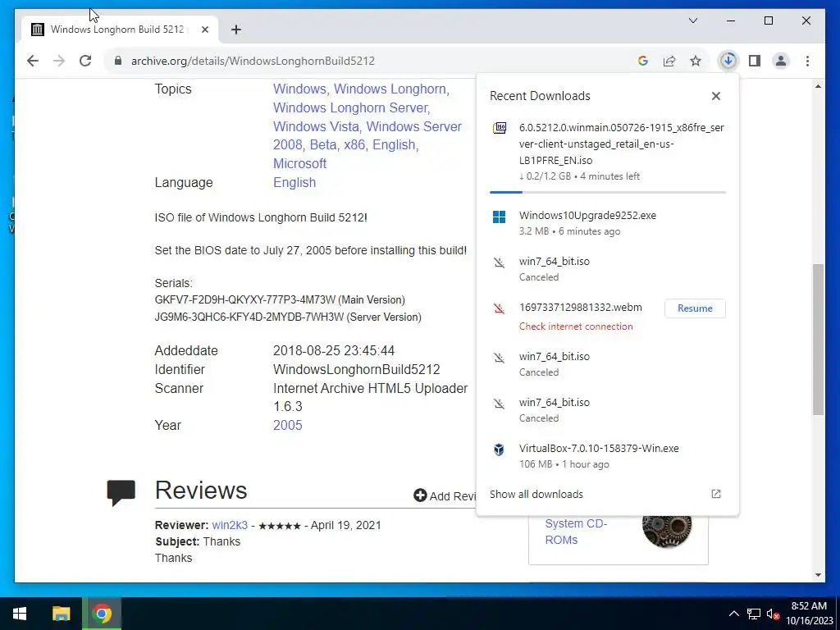Screen dimensions: 840x630
Task: Open the Microsoft topic link
Action: (299, 163)
